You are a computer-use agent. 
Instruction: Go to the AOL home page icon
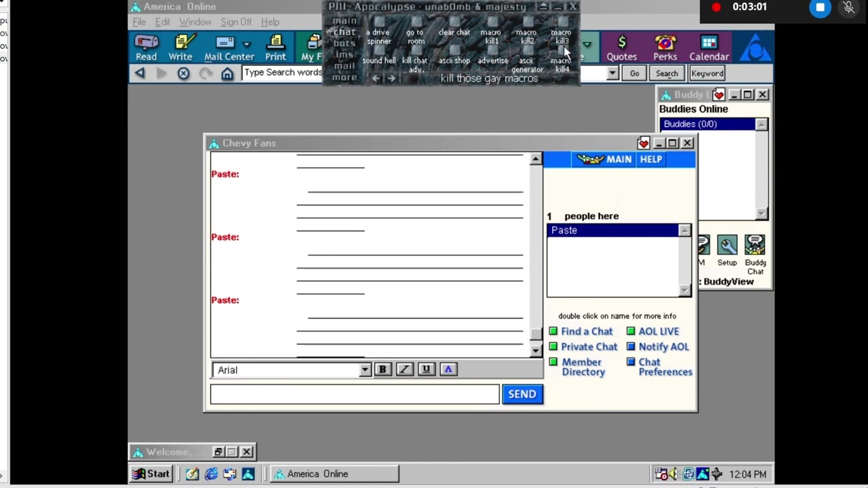click(227, 73)
